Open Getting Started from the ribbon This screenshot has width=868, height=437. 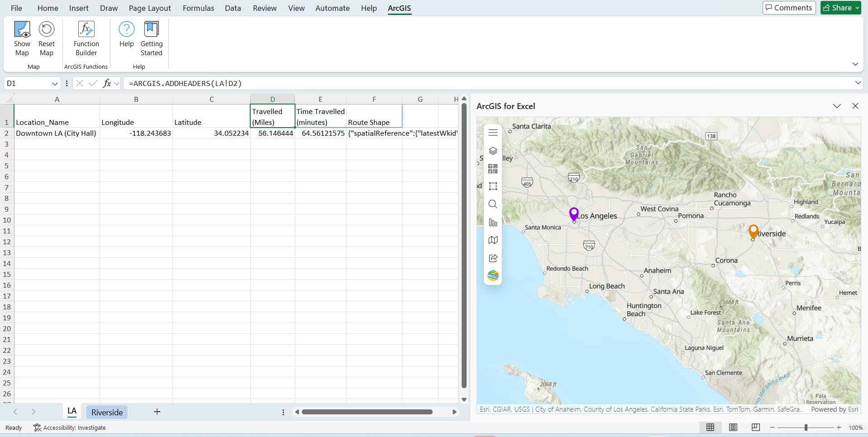click(x=151, y=39)
